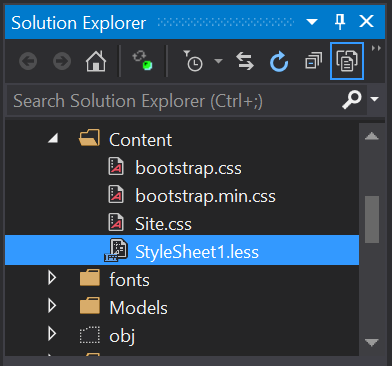Open the Pending Changes Filter dropdown arrow
The height and width of the screenshot is (366, 392).
tap(218, 61)
